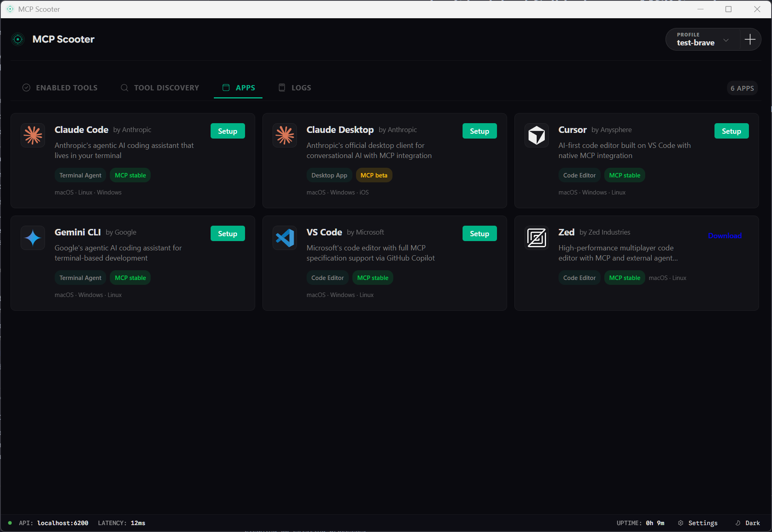Click the Code Editor tag on VS Code
This screenshot has height=532, width=772.
pyautogui.click(x=327, y=278)
